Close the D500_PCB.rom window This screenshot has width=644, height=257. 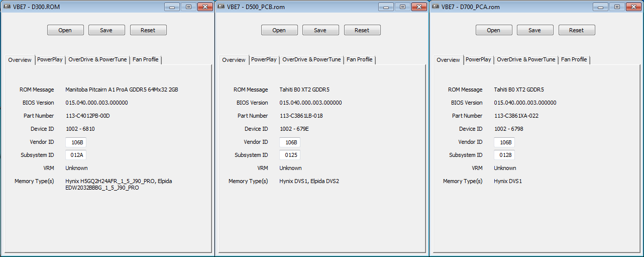[418, 7]
